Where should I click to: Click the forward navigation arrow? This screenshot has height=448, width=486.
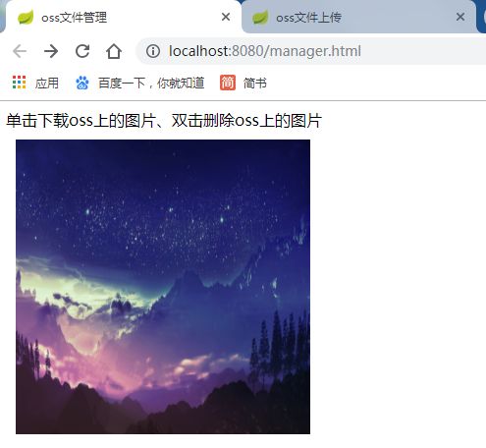point(51,51)
